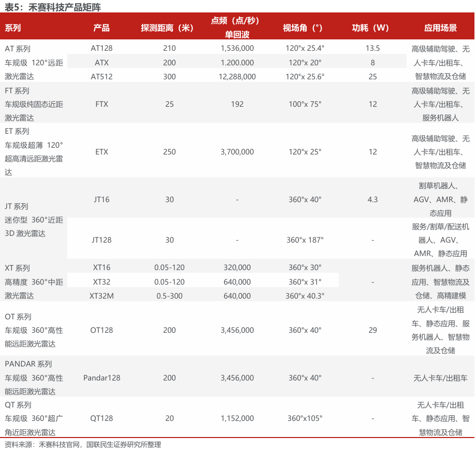
Task: Select the AT512 product name
Action: point(102,76)
